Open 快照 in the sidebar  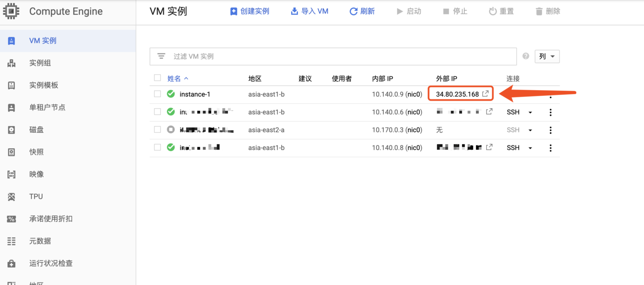[x=68, y=152]
